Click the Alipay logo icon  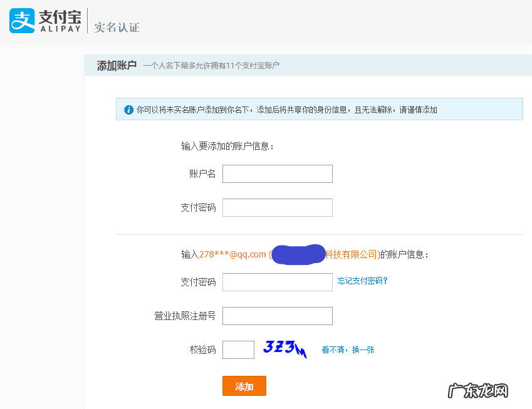21,21
